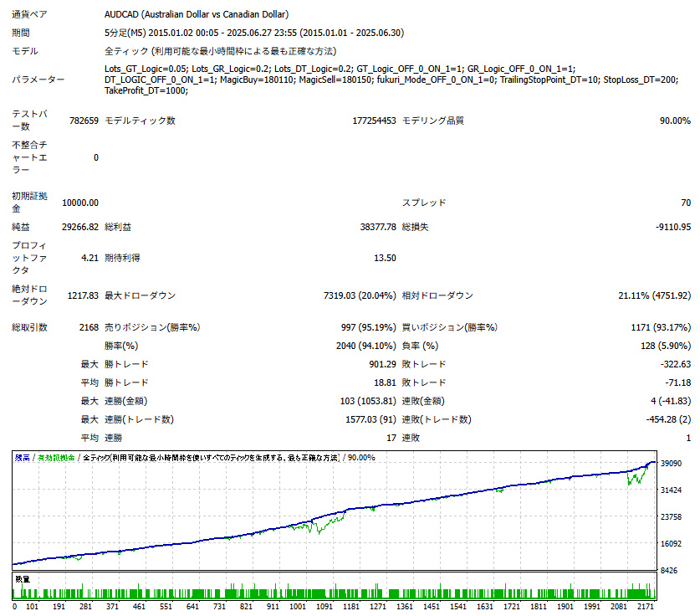Click the x-axis trade label 1091
Viewport: 700px width, 616px height.
[x=324, y=607]
